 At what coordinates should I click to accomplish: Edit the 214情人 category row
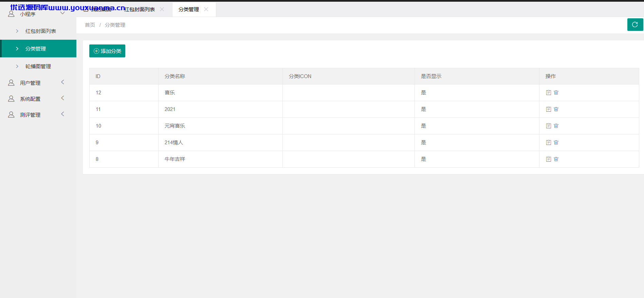pos(548,142)
